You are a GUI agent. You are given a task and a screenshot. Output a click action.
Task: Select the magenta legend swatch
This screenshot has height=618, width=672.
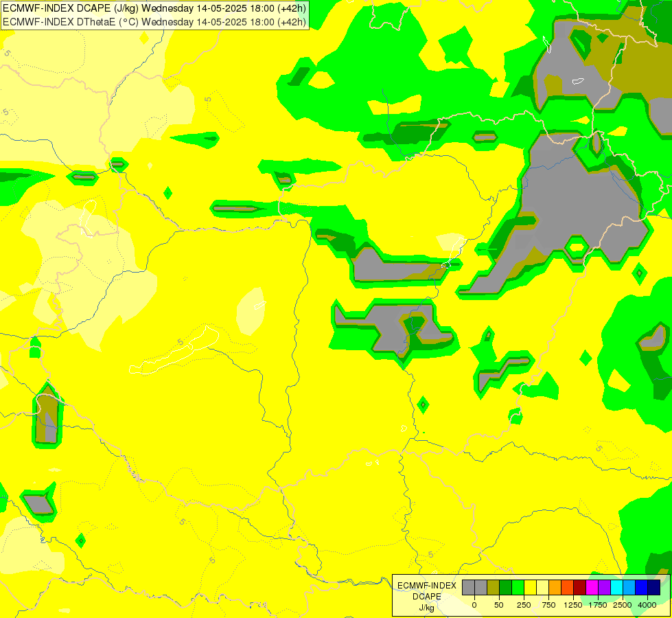click(x=592, y=588)
